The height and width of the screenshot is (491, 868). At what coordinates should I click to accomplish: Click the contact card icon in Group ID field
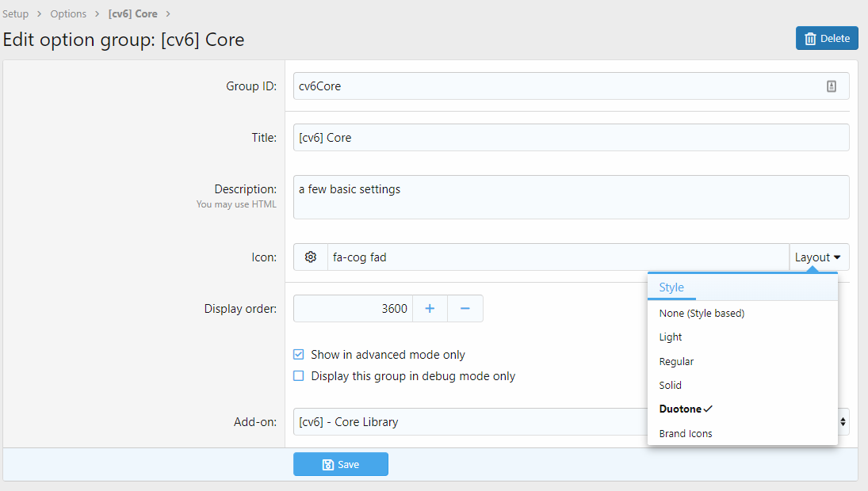(x=832, y=86)
